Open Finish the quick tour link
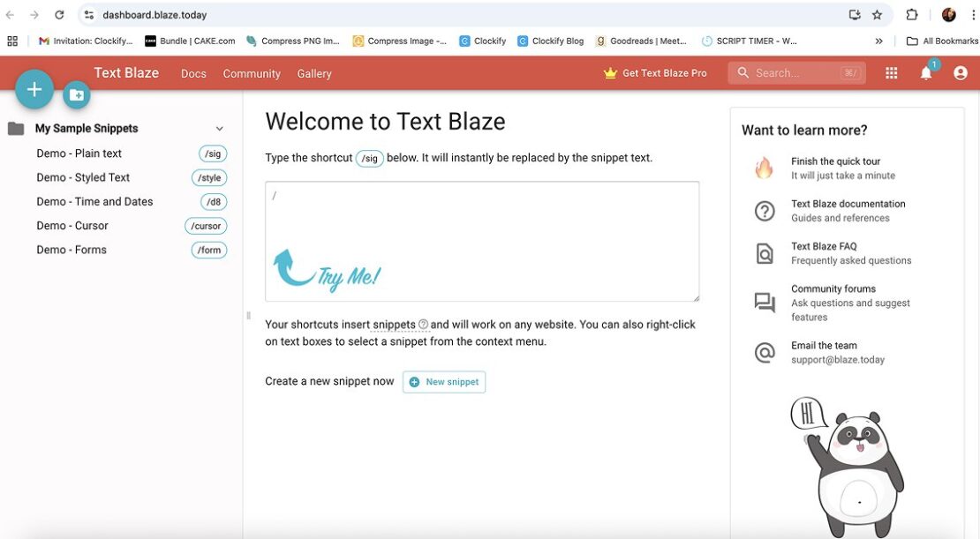The height and width of the screenshot is (539, 980). pyautogui.click(x=835, y=161)
